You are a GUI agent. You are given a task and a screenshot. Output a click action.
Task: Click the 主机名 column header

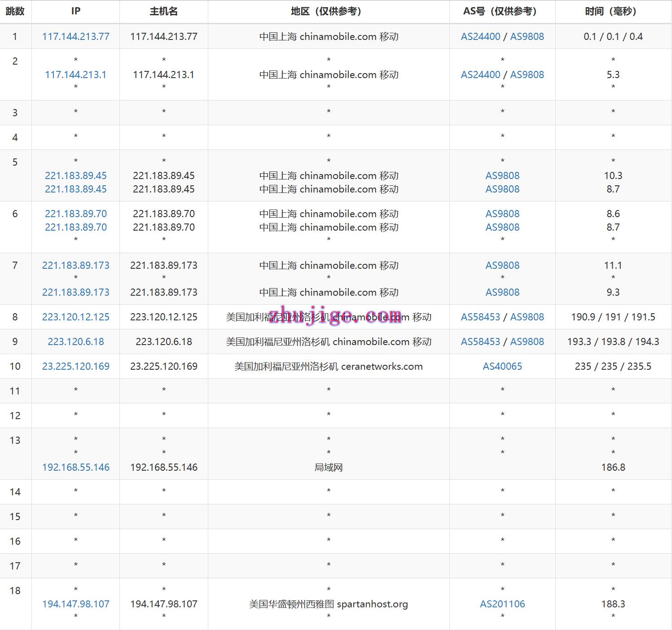click(x=164, y=12)
